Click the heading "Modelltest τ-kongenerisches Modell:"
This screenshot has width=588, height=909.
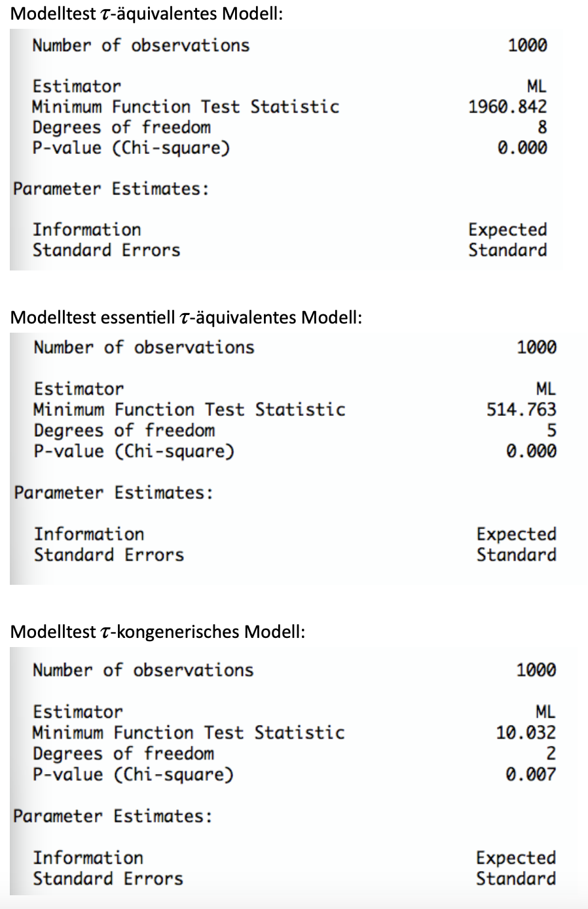coord(158,632)
